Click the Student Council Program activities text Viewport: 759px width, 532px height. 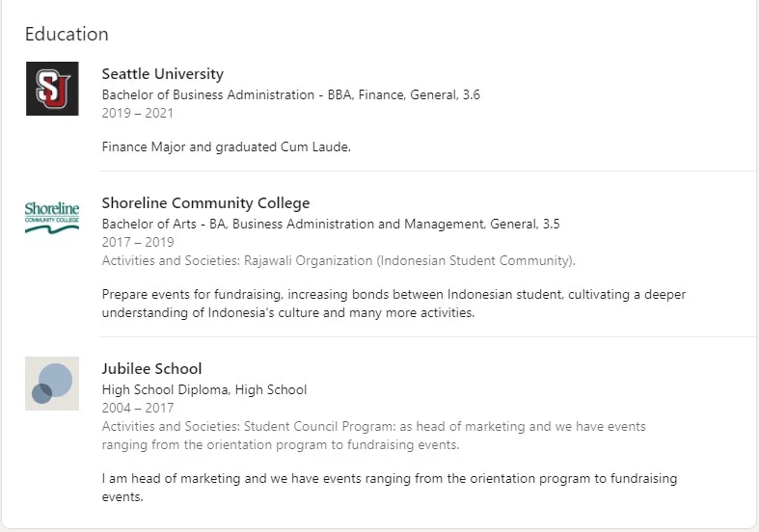373,436
